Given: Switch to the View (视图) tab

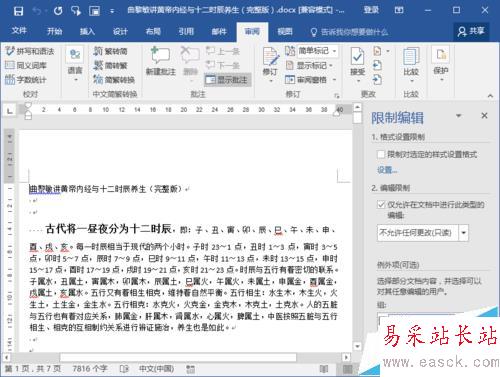Looking at the screenshot, I should pyautogui.click(x=285, y=31).
